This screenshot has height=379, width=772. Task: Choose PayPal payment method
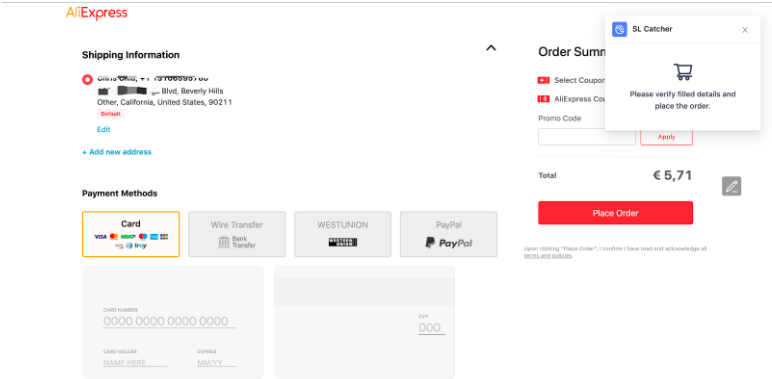tap(449, 234)
